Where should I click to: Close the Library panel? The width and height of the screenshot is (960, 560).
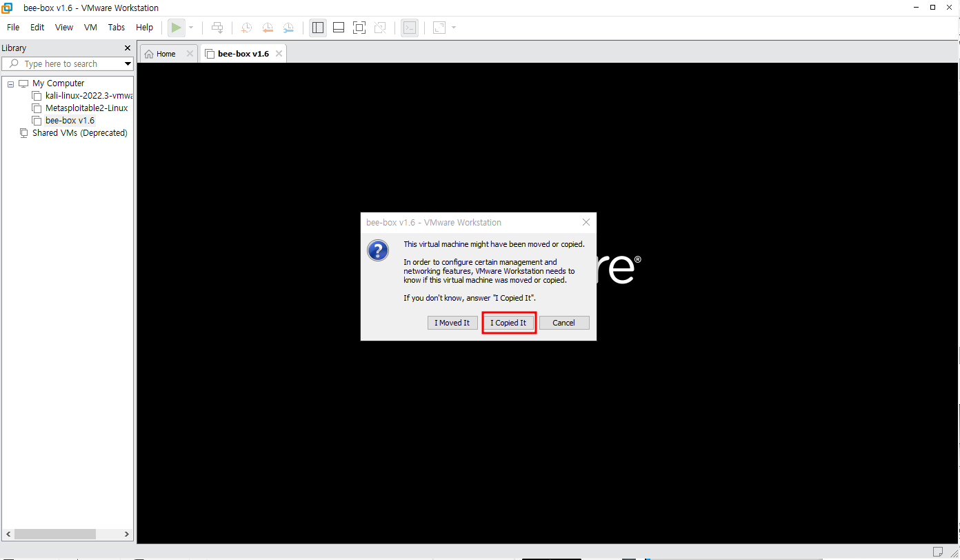click(128, 48)
